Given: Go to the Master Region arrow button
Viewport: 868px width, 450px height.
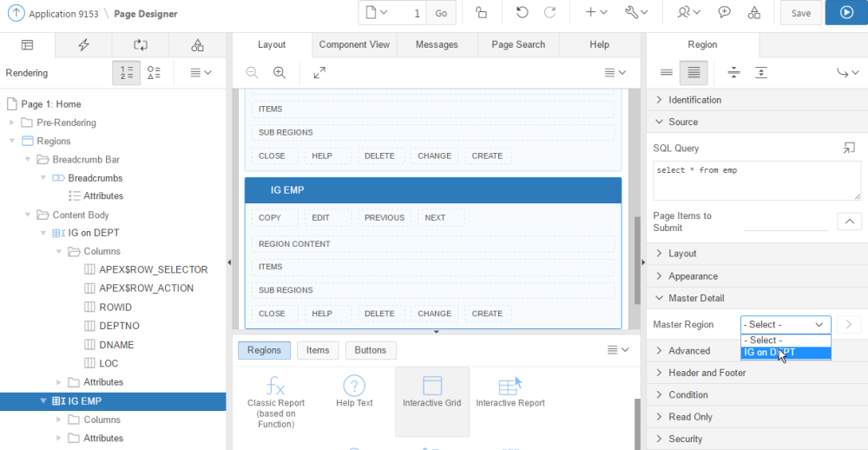Looking at the screenshot, I should coord(849,324).
